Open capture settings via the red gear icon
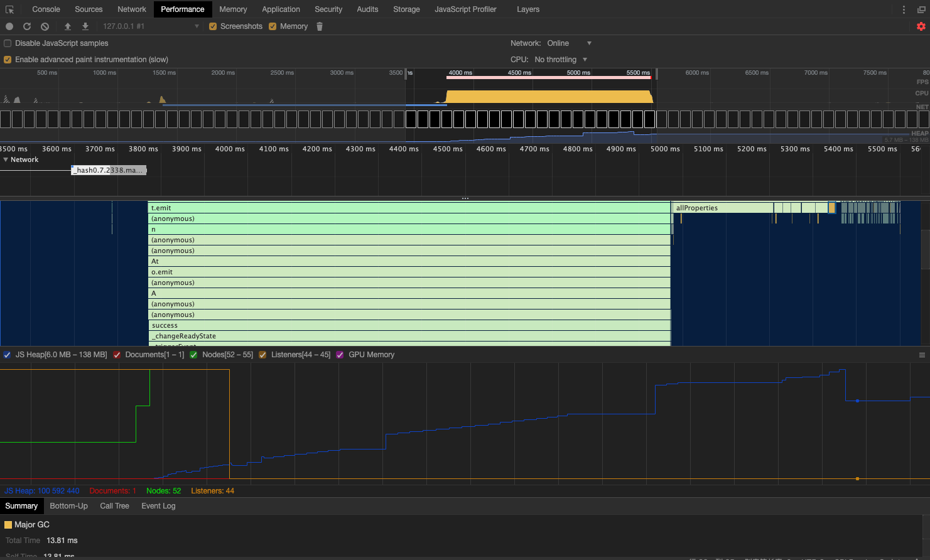Image resolution: width=930 pixels, height=560 pixels. (x=921, y=26)
